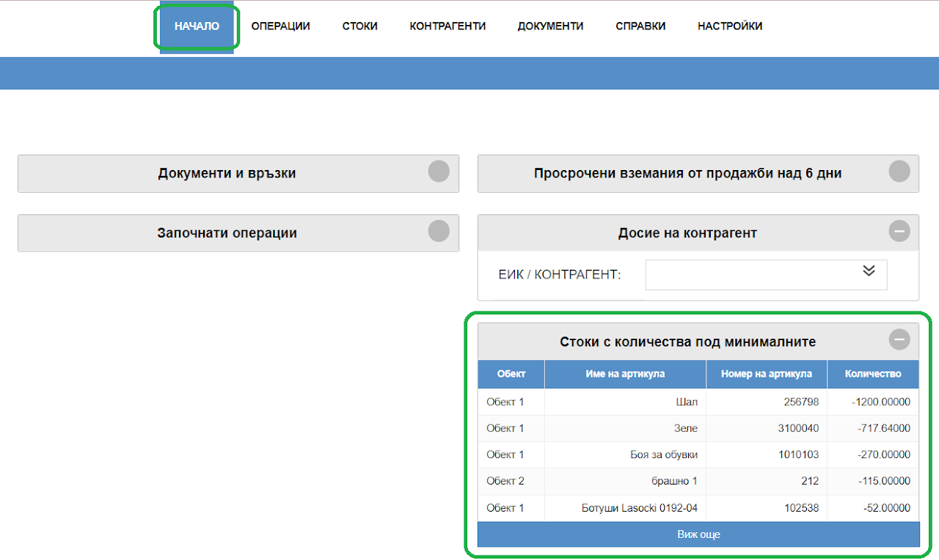Click the quantity -115.00000
Screen dimensions: 939x560
click(x=884, y=481)
